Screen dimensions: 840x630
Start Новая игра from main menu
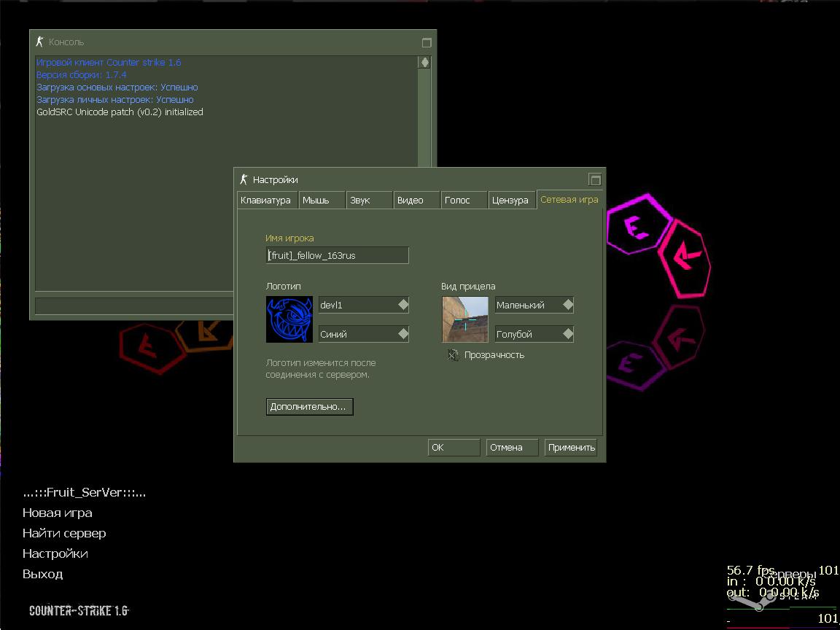coord(58,513)
